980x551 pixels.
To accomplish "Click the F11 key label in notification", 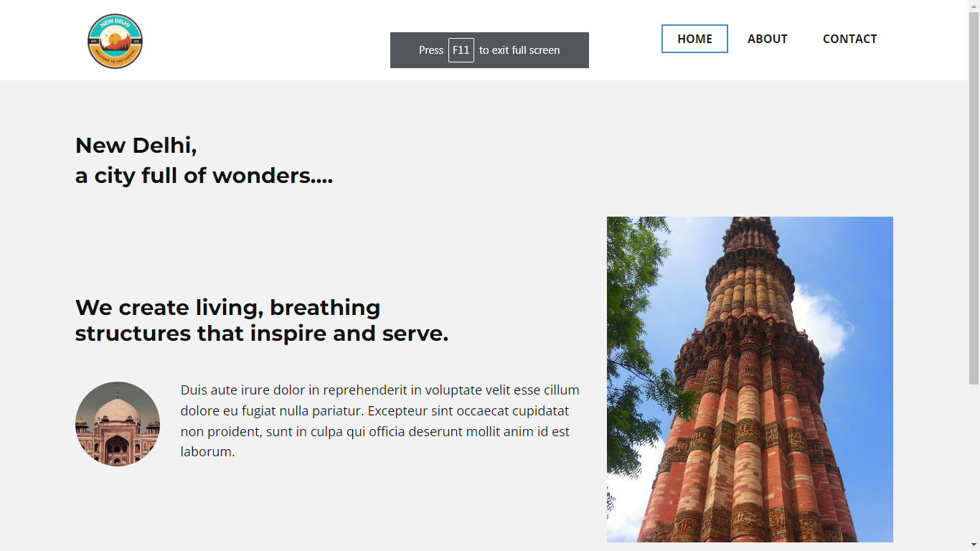I will (x=461, y=50).
